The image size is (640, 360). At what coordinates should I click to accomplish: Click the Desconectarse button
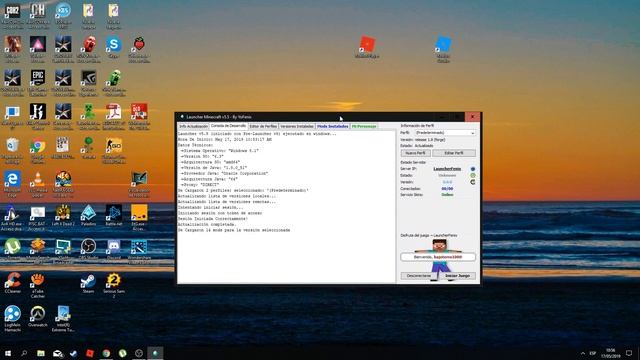pos(418,276)
